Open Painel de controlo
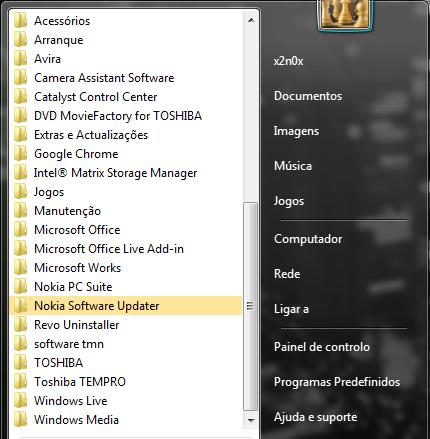Image resolution: width=430 pixels, height=439 pixels. (322, 347)
